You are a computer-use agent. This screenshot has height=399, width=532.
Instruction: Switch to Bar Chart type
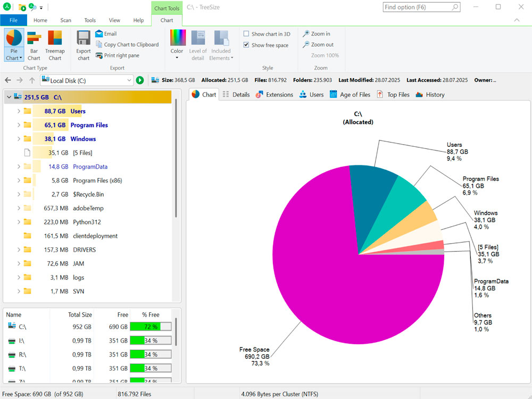34,45
